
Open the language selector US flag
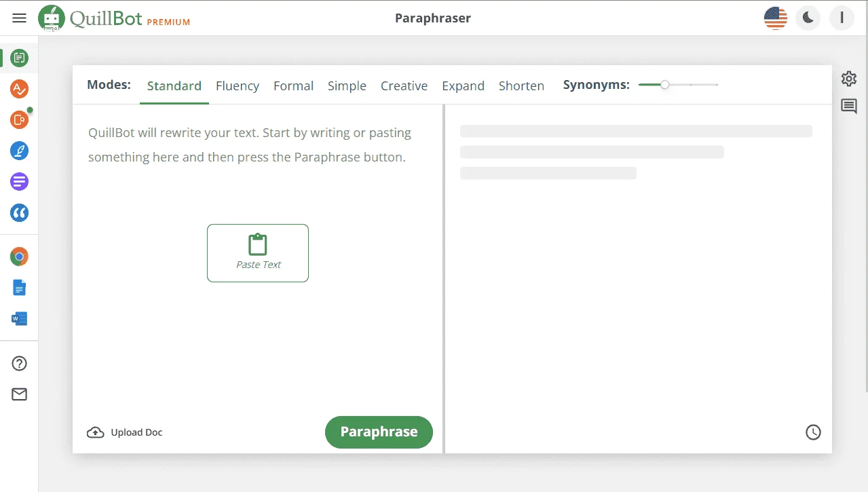pos(775,18)
